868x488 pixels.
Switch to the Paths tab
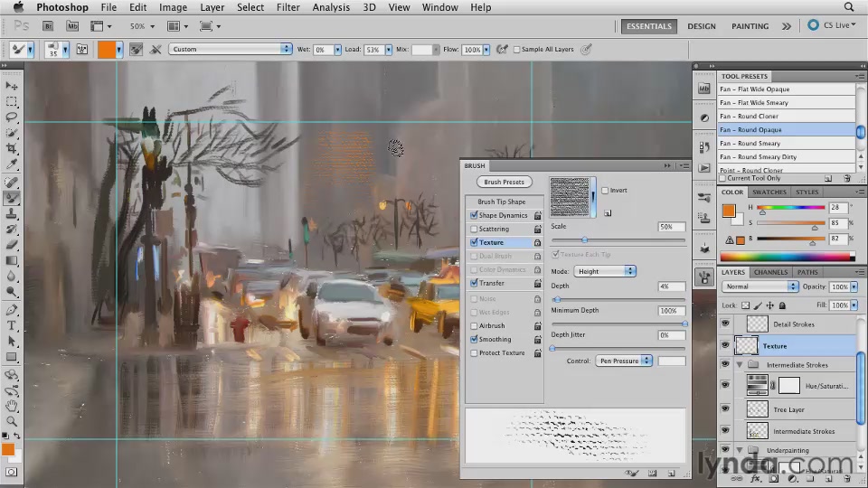click(x=807, y=272)
